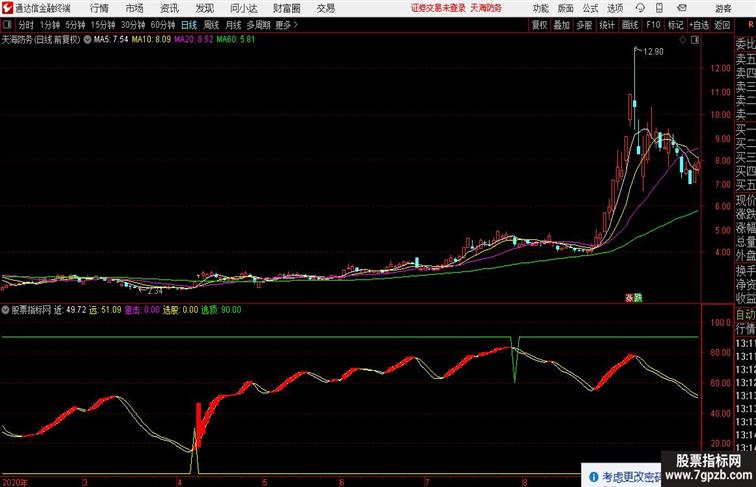Switch to 周线 weekly tab
The width and height of the screenshot is (756, 487).
211,25
